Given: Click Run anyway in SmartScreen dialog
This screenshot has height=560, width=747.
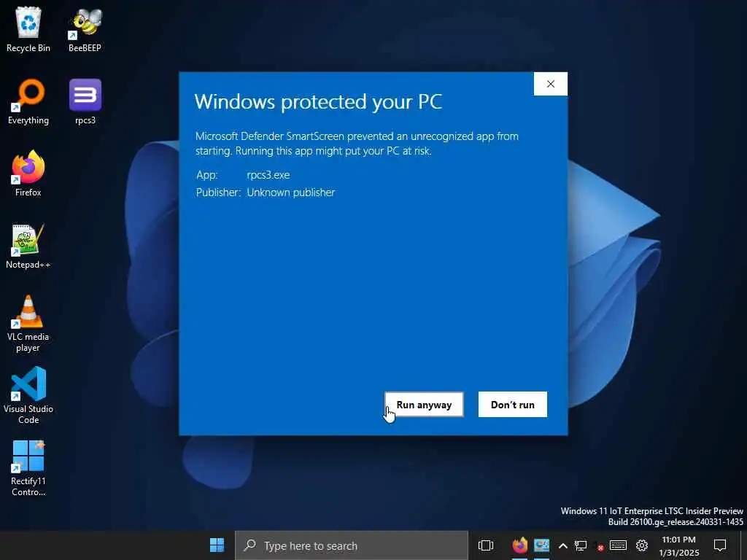Looking at the screenshot, I should click(x=424, y=404).
